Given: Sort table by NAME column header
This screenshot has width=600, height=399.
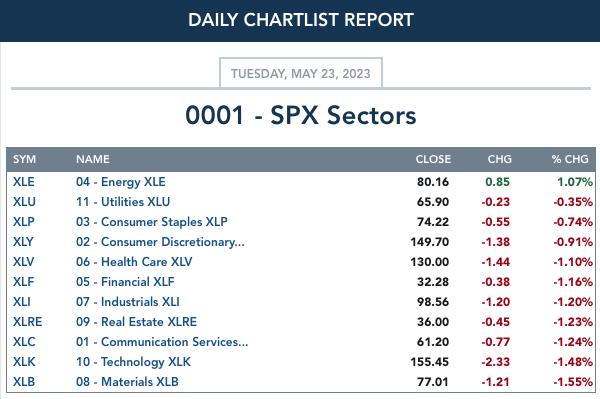Looking at the screenshot, I should click(x=93, y=159).
